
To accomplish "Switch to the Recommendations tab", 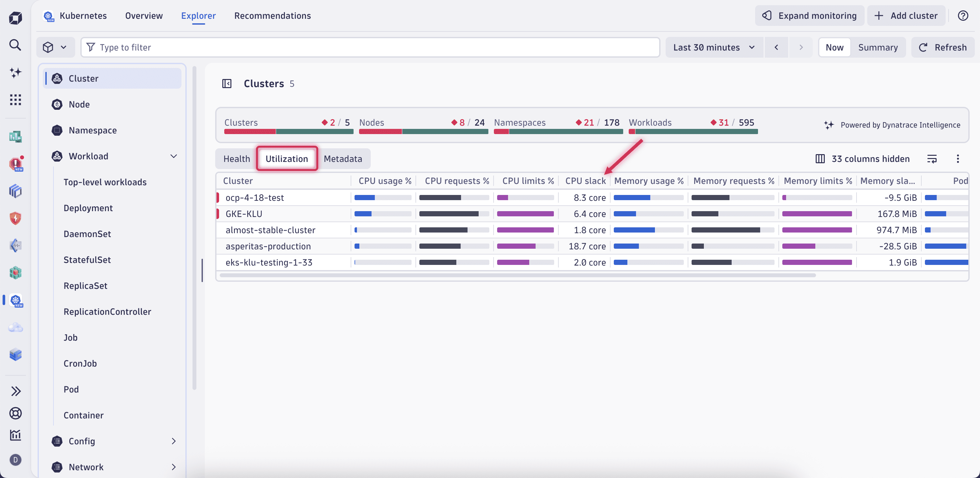I will [x=273, y=16].
